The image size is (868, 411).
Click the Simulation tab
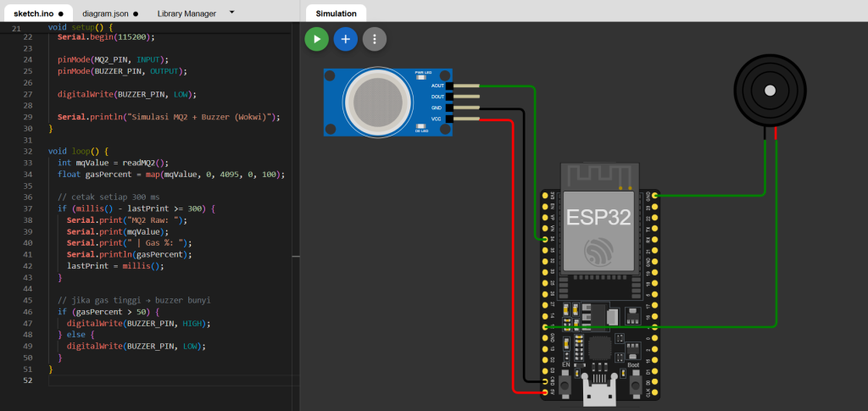coord(336,14)
